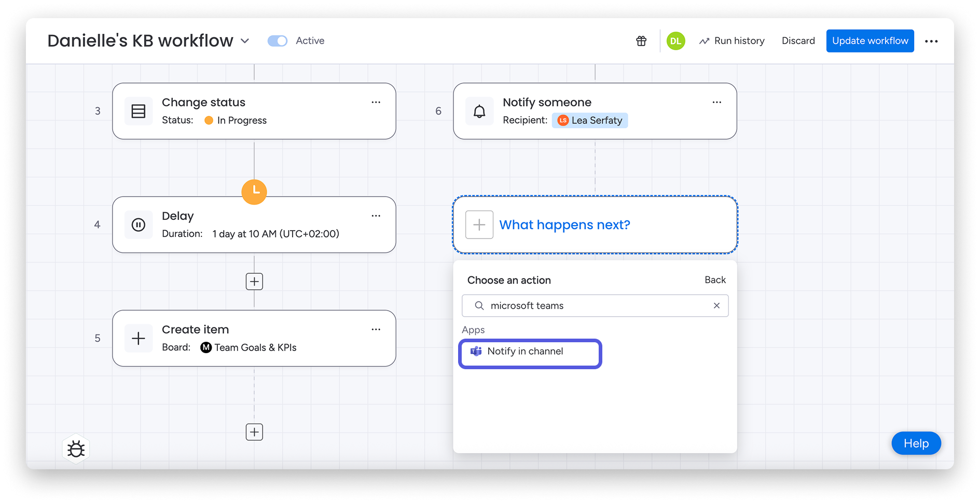Screen dimensions: 980x503
Task: Open header more options ellipsis
Action: [x=931, y=41]
